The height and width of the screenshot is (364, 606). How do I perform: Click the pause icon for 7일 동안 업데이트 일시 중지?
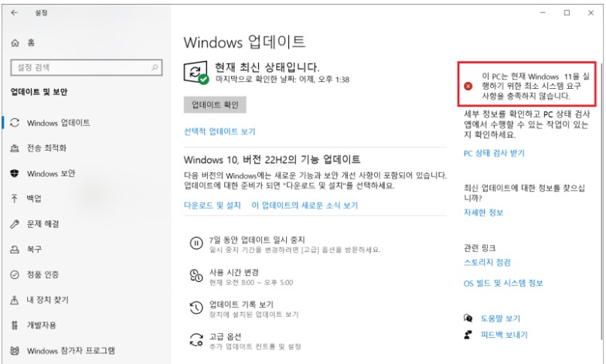[x=196, y=243]
